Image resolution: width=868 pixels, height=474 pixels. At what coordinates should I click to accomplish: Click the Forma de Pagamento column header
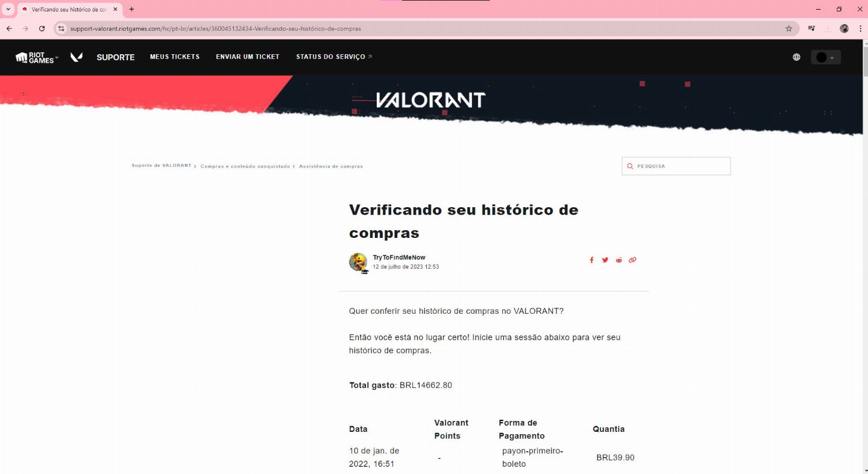[x=521, y=429]
